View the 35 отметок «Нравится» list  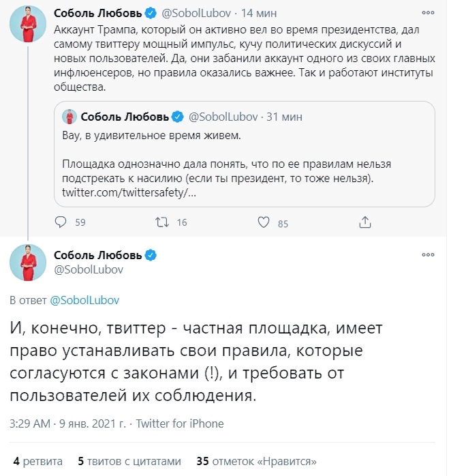pyautogui.click(x=257, y=461)
